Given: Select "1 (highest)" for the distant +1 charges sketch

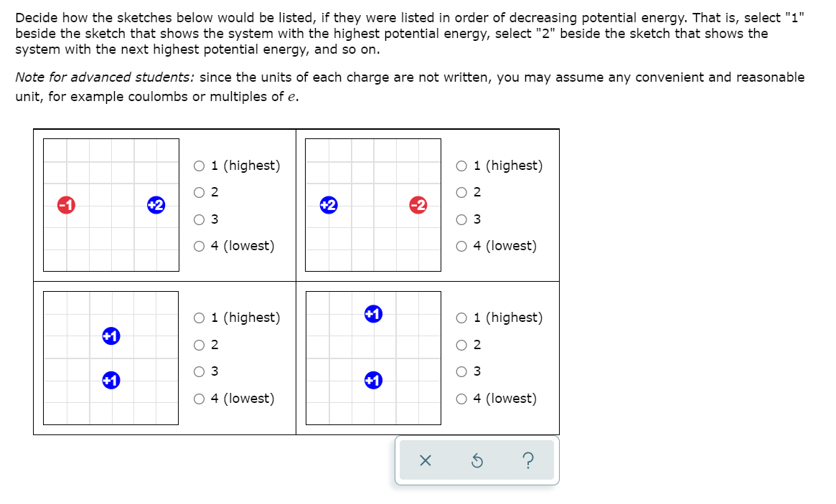Looking at the screenshot, I should 460,318.
